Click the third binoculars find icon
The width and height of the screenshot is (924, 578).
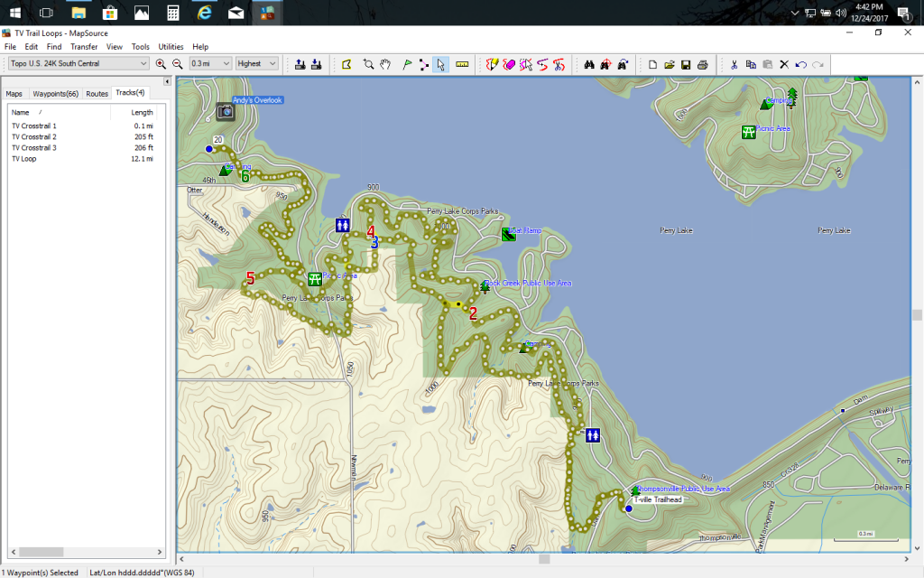click(x=623, y=64)
